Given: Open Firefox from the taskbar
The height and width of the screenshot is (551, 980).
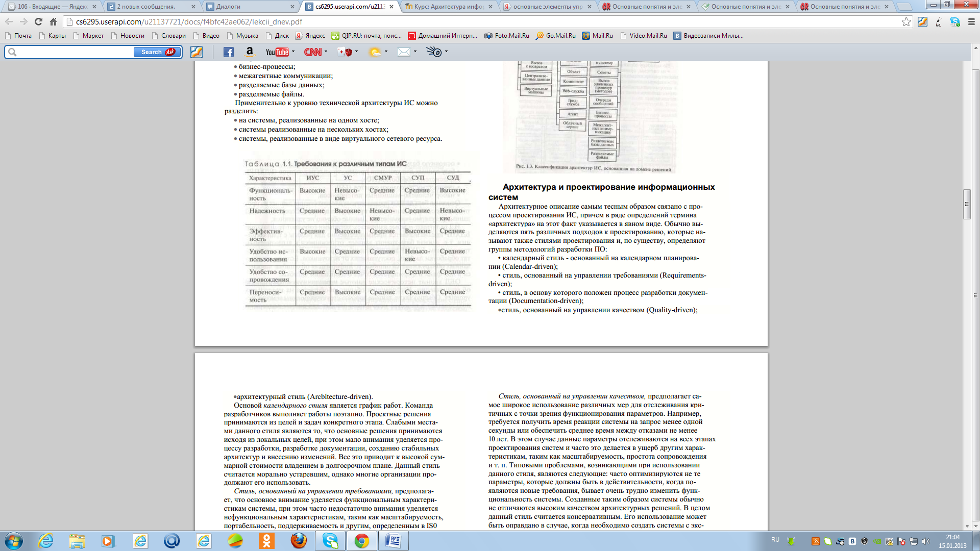Looking at the screenshot, I should pyautogui.click(x=299, y=541).
